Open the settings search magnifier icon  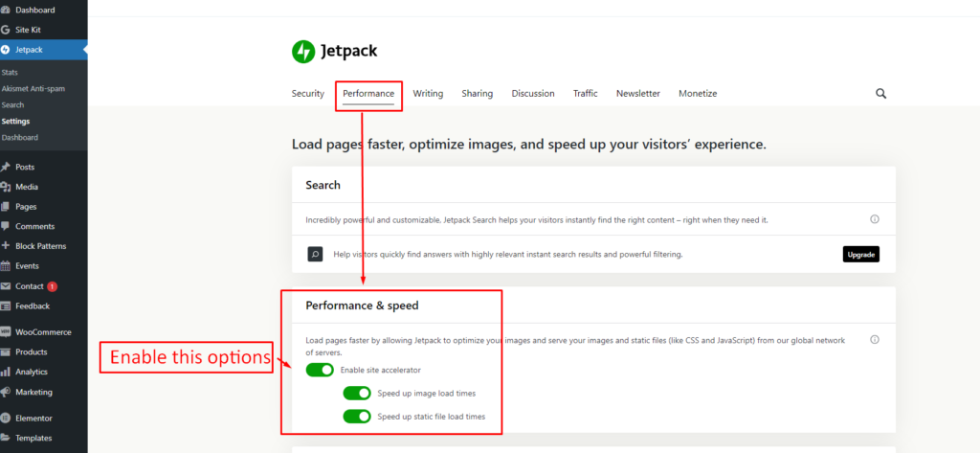click(880, 94)
